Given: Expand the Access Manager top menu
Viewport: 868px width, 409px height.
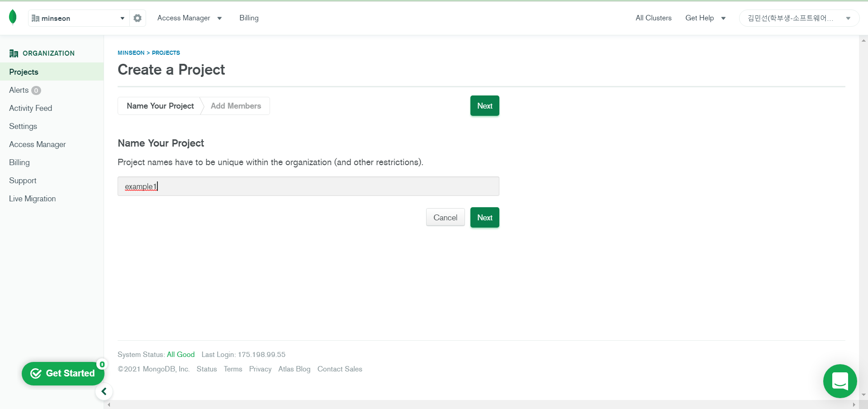Looking at the screenshot, I should pos(190,18).
